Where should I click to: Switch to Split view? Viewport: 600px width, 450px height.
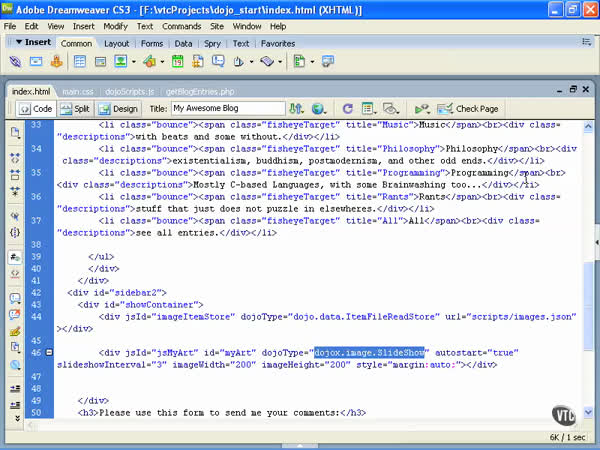point(76,108)
